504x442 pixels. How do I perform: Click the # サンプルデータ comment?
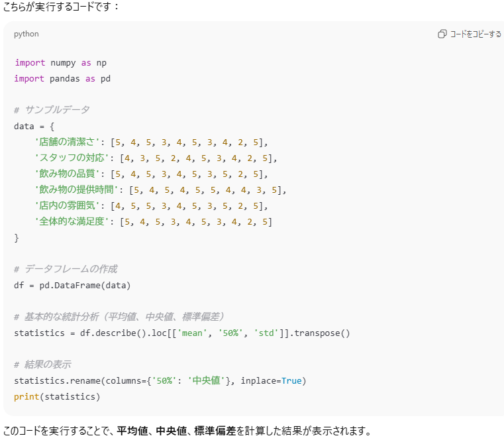click(x=52, y=110)
